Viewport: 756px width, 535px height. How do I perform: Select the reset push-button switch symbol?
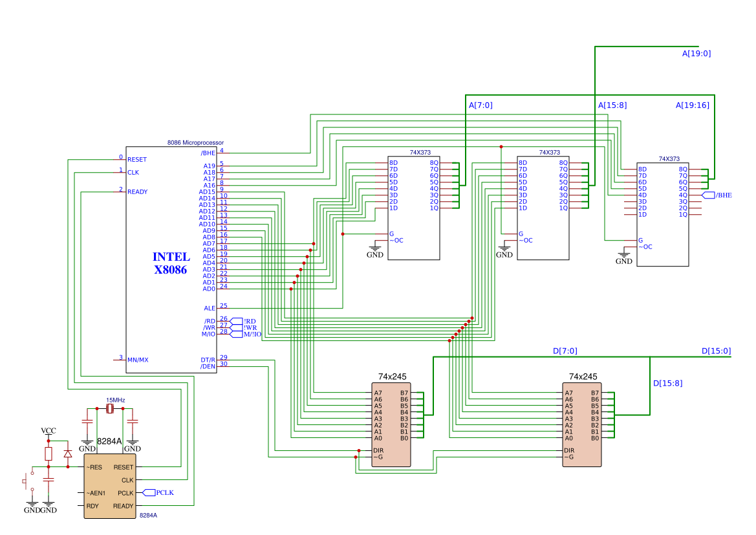pos(28,481)
